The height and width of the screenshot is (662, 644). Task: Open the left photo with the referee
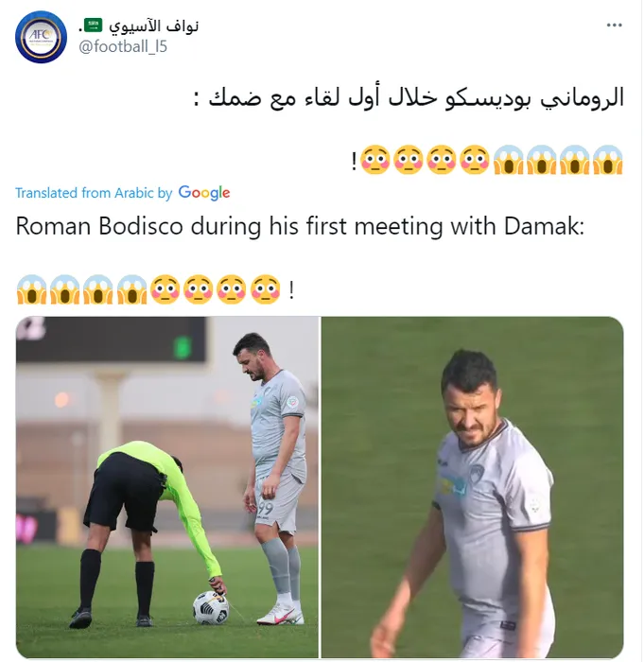[x=167, y=487]
